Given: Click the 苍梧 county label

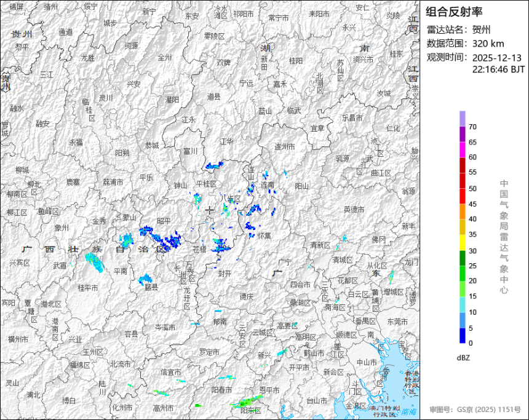Looking at the screenshot, I should [x=199, y=249].
